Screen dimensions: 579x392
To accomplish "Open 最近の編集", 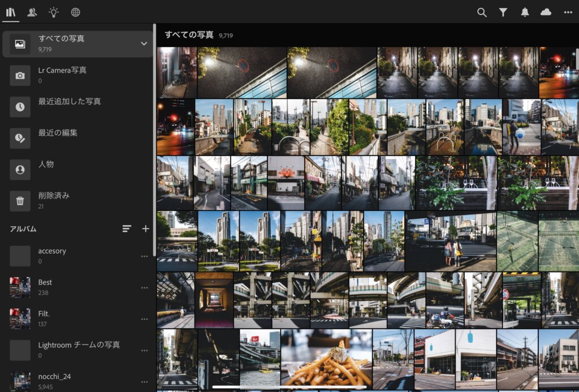I will pyautogui.click(x=77, y=138).
